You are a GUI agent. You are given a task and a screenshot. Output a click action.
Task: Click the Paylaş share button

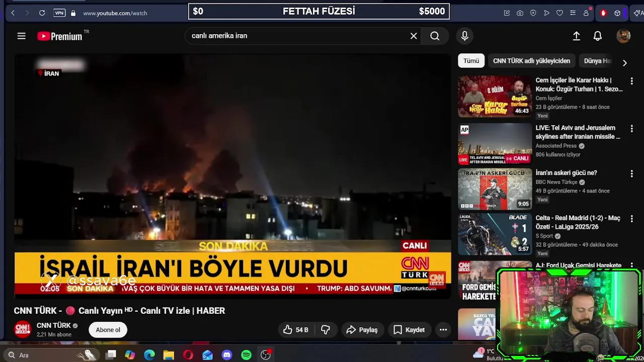pos(362,330)
